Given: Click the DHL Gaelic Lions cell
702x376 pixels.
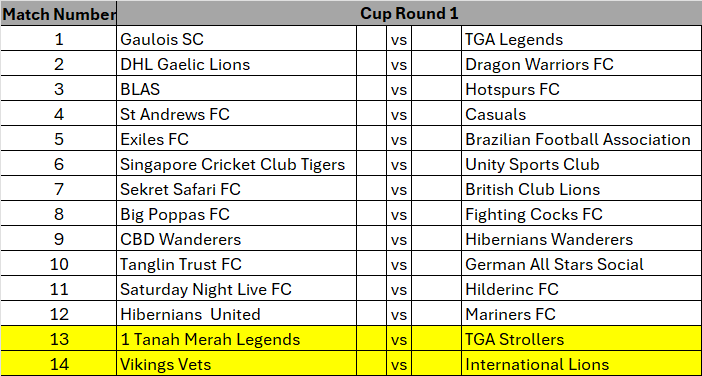Looking at the screenshot, I should pyautogui.click(x=236, y=64).
